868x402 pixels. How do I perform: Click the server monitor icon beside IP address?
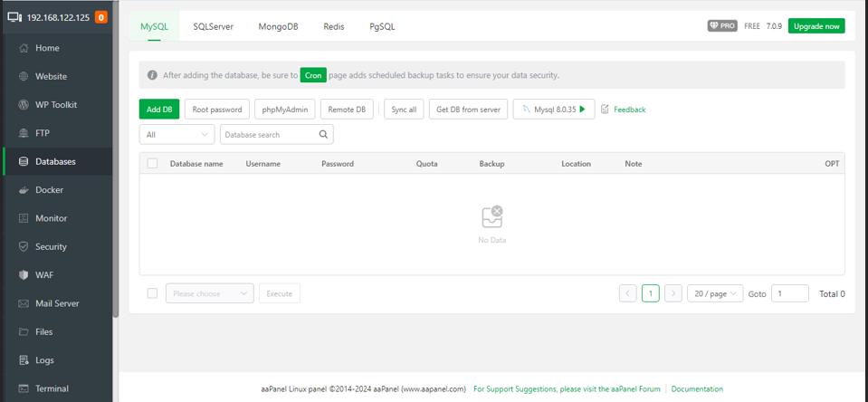pos(15,17)
